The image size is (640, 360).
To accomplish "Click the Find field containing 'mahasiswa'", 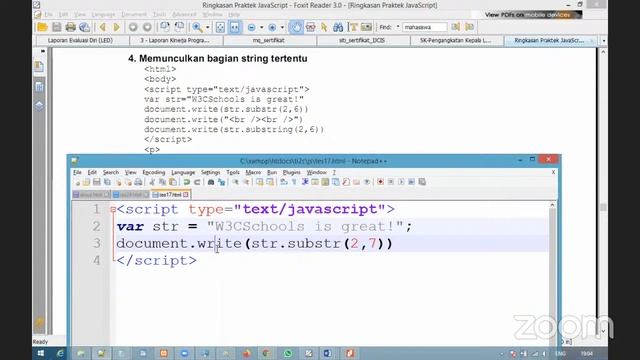I will pos(424,27).
